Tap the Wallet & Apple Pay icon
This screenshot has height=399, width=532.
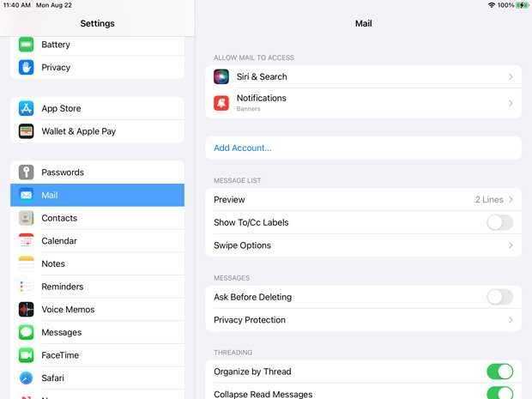(26, 131)
